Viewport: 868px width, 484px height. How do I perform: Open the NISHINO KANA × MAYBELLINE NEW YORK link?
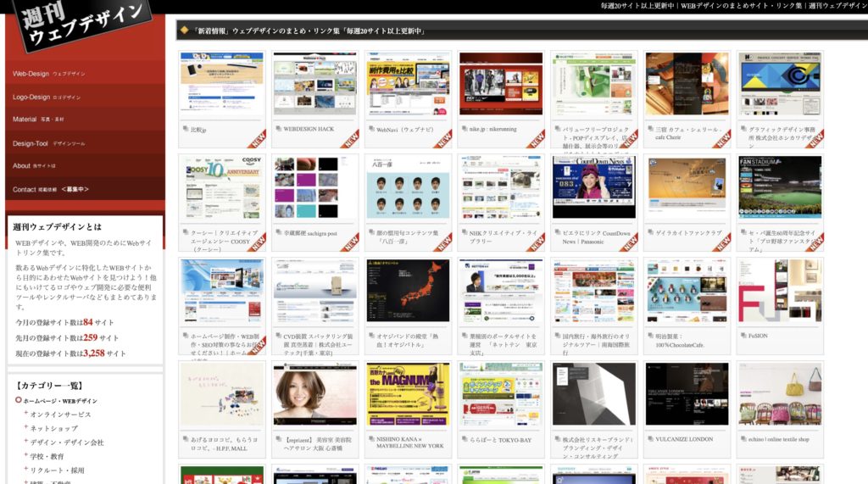click(x=410, y=442)
